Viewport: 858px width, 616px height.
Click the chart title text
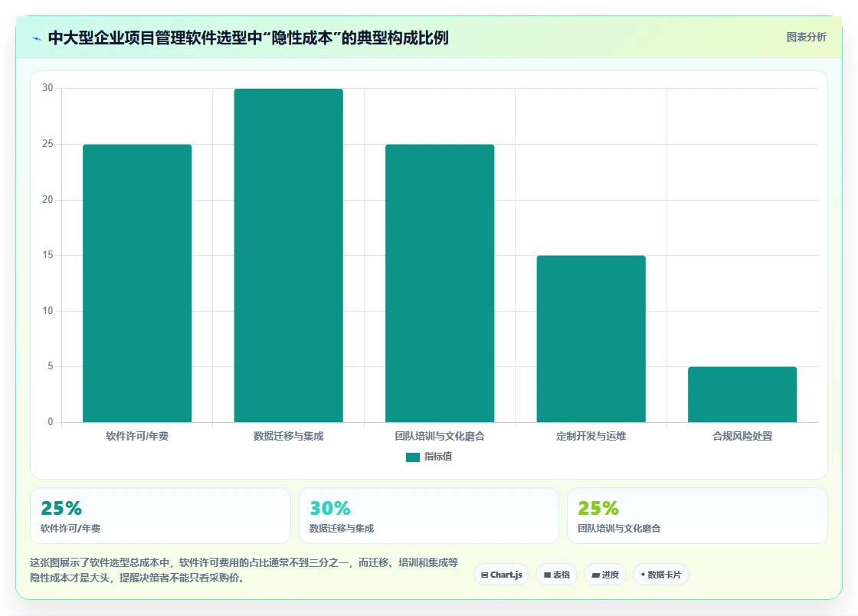248,38
